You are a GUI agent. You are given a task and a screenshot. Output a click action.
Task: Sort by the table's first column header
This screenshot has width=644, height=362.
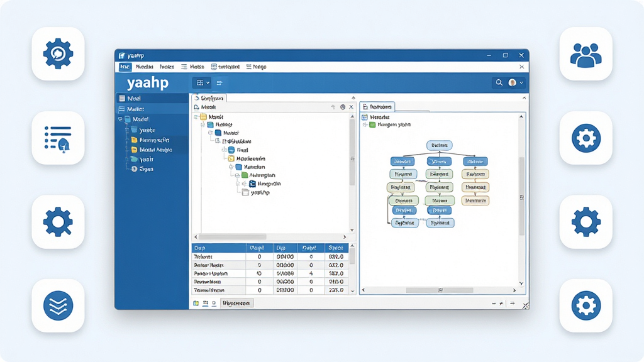coord(219,248)
